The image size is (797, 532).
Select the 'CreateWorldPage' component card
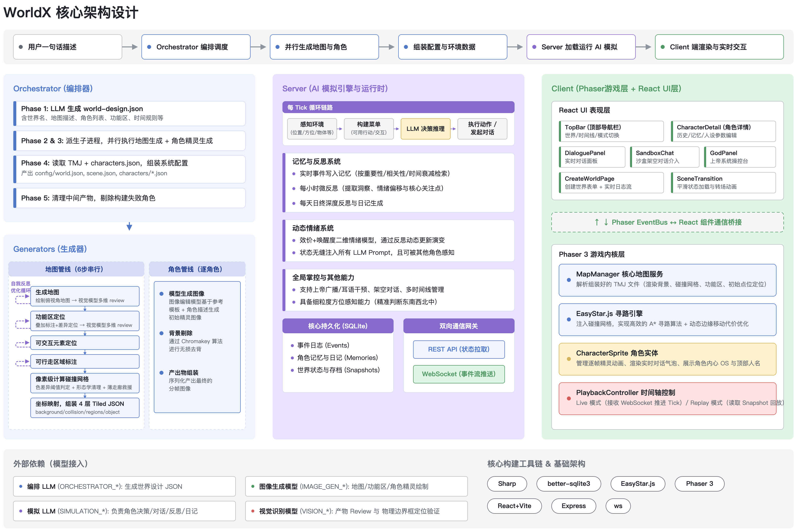click(611, 182)
